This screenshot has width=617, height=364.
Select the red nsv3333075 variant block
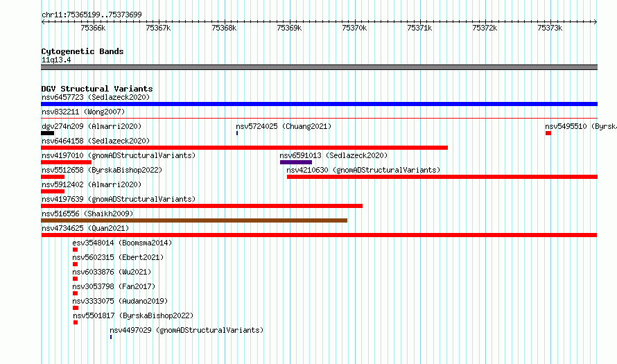76,308
